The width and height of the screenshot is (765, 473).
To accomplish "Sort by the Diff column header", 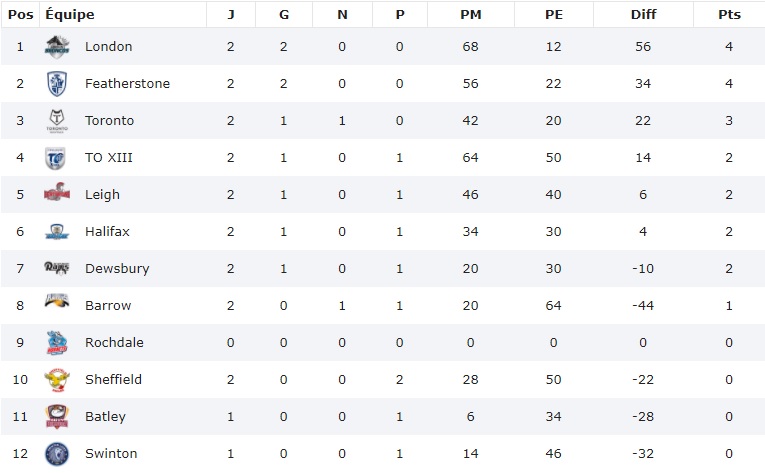I will pos(642,14).
